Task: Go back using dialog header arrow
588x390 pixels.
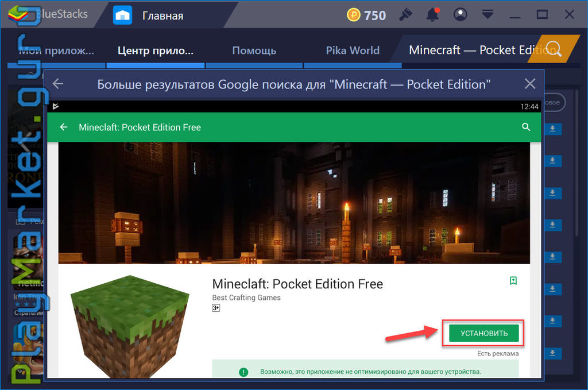Action: (x=58, y=84)
